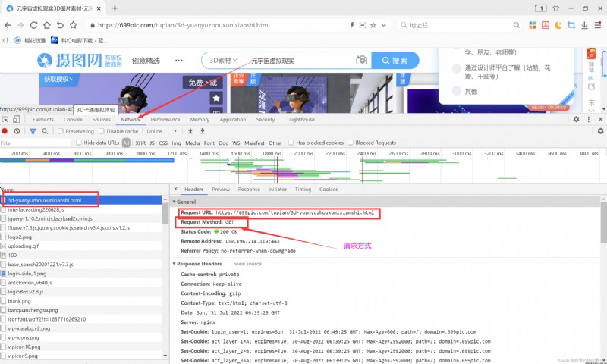The image size is (607, 364).
Task: Close the DevTools panel
Action: 600,119
